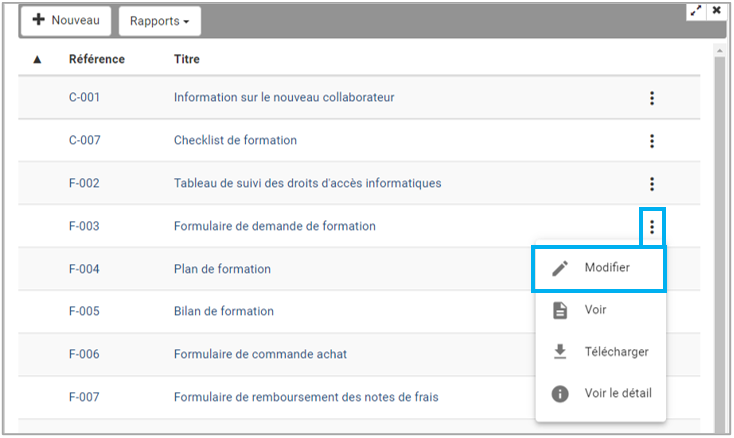
Task: Open the three-dot menu for F-002 row
Action: pos(652,184)
